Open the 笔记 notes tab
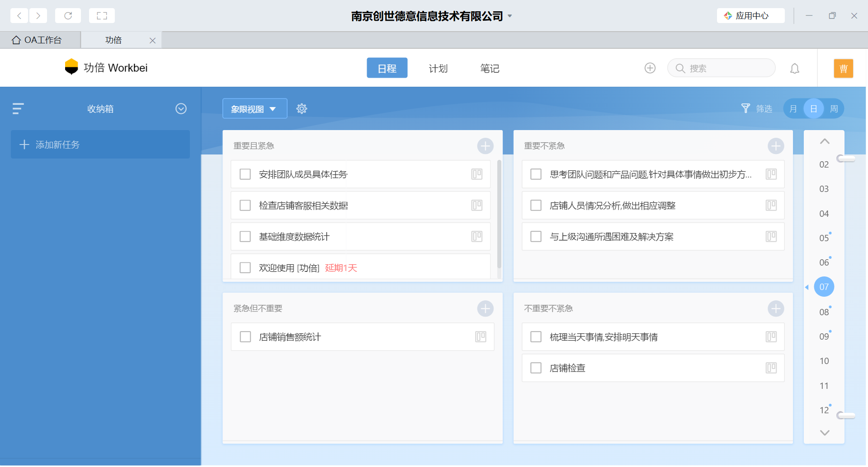This screenshot has width=868, height=467. (x=490, y=68)
